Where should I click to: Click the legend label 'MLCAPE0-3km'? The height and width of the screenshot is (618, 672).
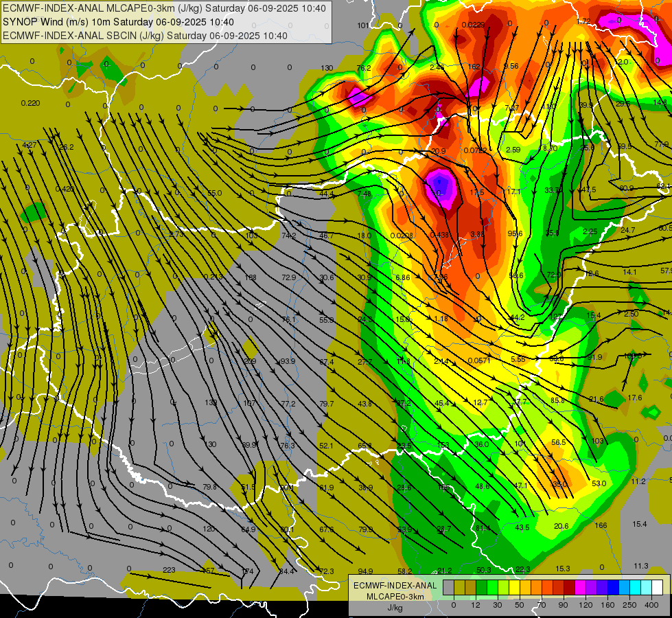click(x=395, y=596)
